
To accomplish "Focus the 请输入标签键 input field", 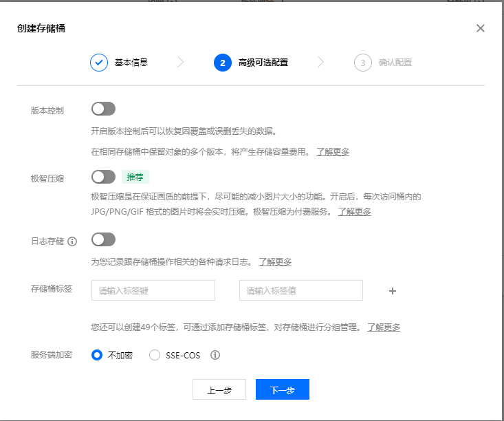I will pos(153,290).
